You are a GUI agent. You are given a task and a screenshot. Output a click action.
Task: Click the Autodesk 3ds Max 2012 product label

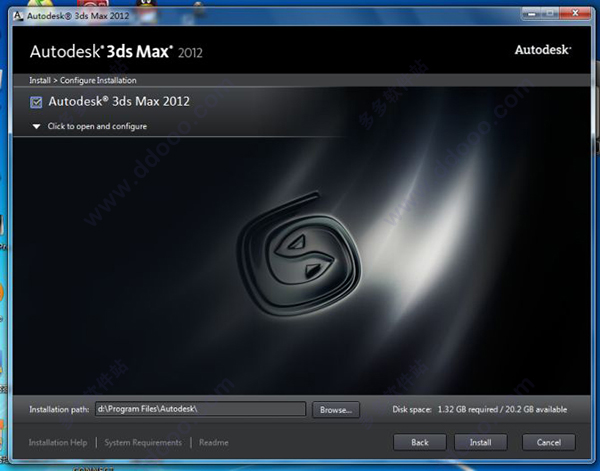click(119, 101)
